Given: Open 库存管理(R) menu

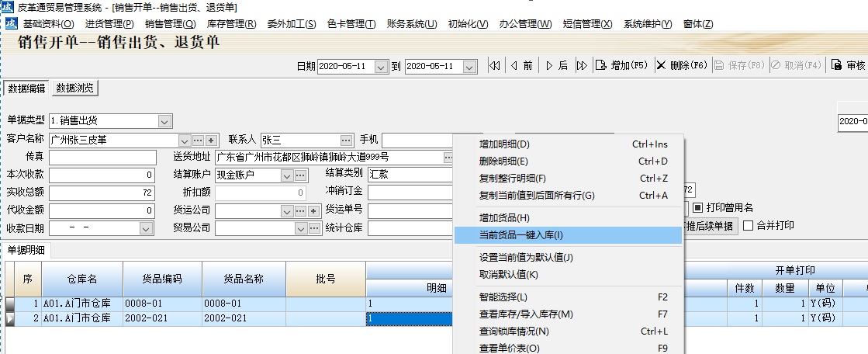Looking at the screenshot, I should [x=231, y=24].
